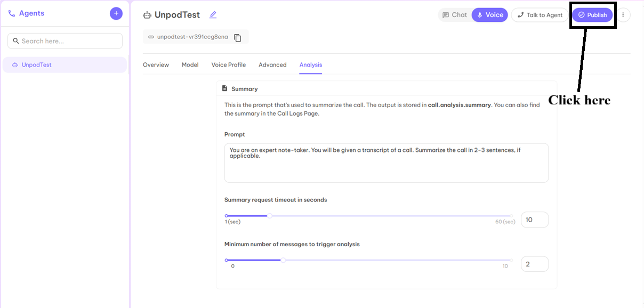Screen dimensions: 644x308
Task: Click the agent search field
Action: [x=65, y=40]
